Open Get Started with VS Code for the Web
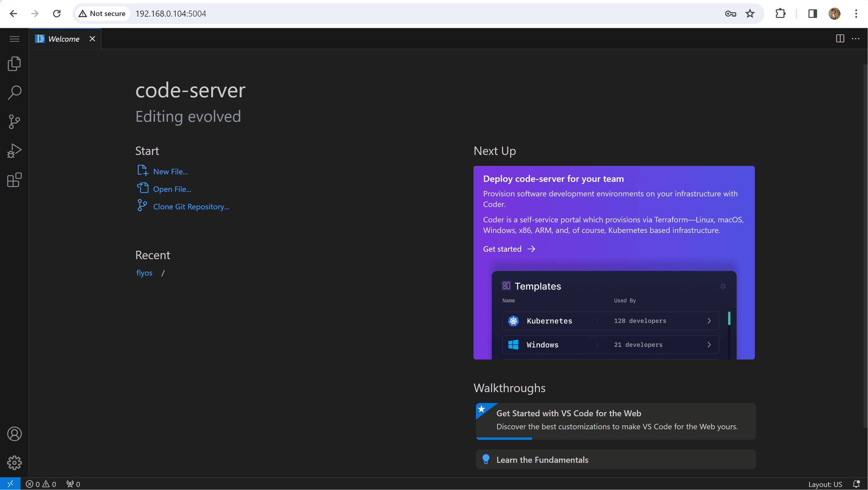Image resolution: width=868 pixels, height=490 pixels. click(x=616, y=421)
